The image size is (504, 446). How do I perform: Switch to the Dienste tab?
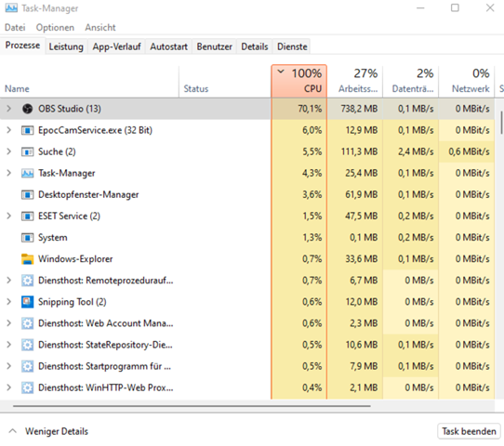pyautogui.click(x=292, y=46)
